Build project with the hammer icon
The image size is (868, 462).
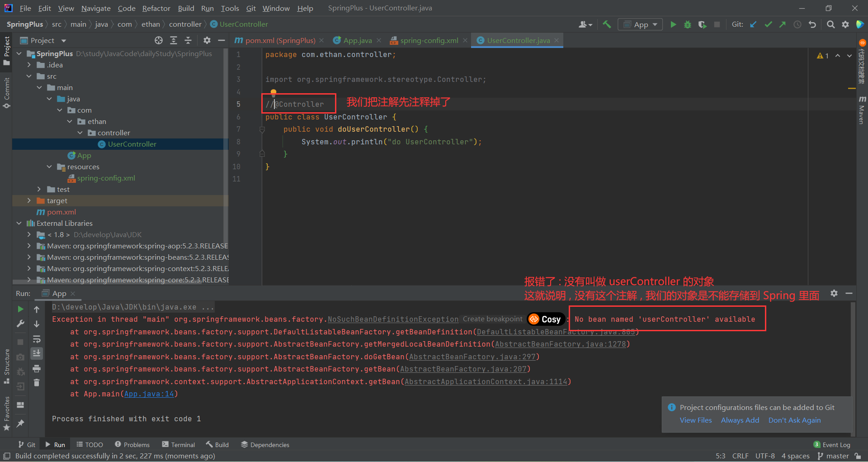tap(607, 24)
